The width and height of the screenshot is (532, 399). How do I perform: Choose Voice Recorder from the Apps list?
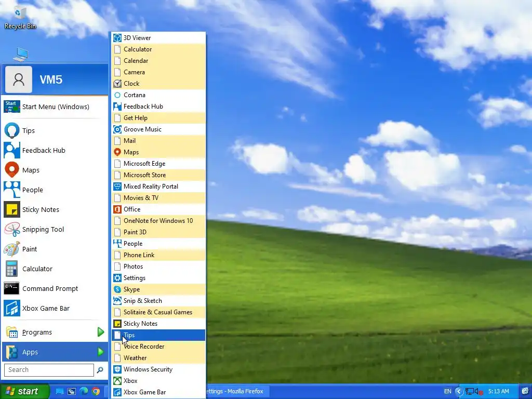[x=158, y=347]
